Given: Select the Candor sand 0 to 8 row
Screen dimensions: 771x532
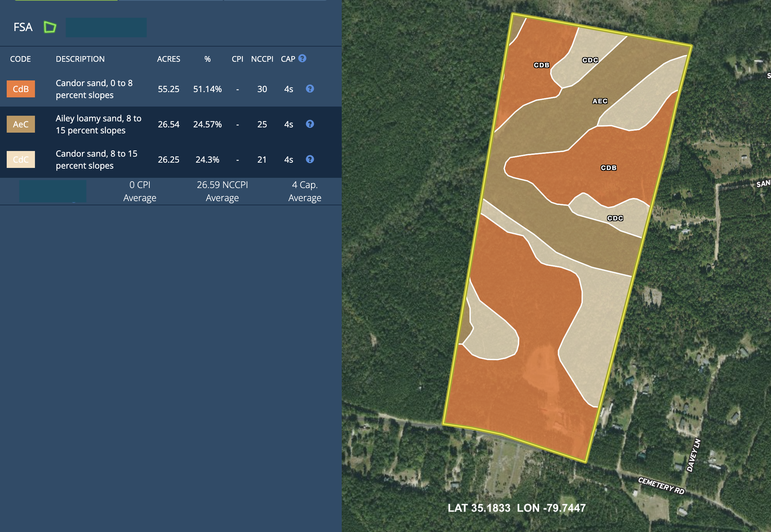Looking at the screenshot, I should pos(94,89).
